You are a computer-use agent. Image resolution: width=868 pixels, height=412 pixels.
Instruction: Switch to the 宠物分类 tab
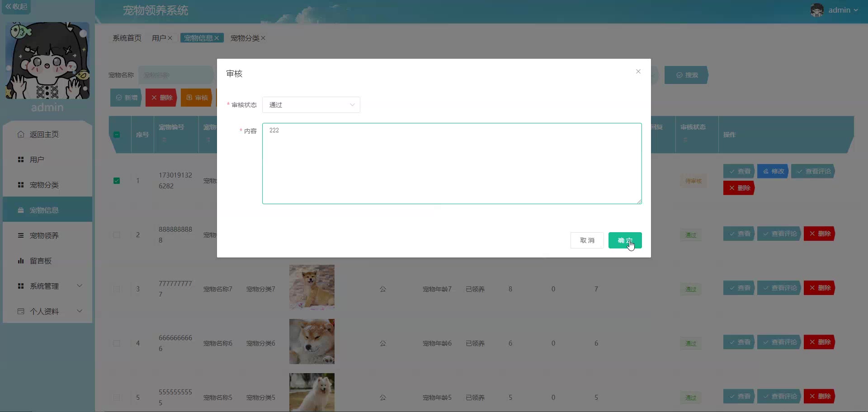pyautogui.click(x=245, y=38)
